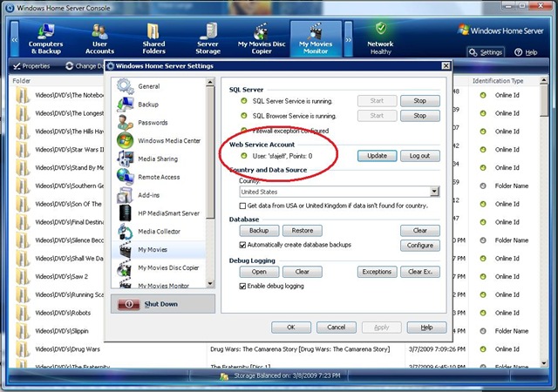558x392 pixels.
Task: Click Identification Type column header
Action: point(498,81)
